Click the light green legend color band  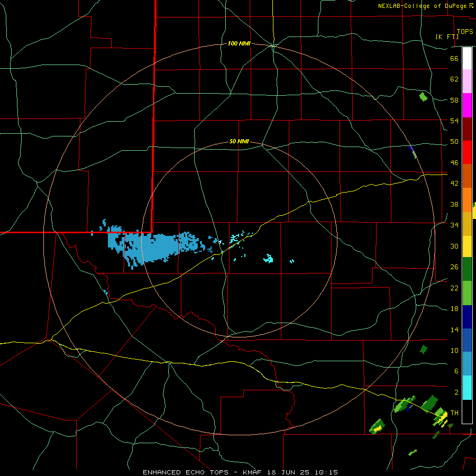(x=467, y=293)
